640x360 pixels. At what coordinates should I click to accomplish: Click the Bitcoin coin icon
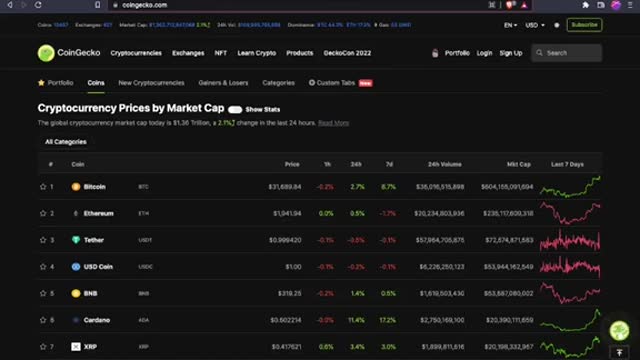(76, 187)
